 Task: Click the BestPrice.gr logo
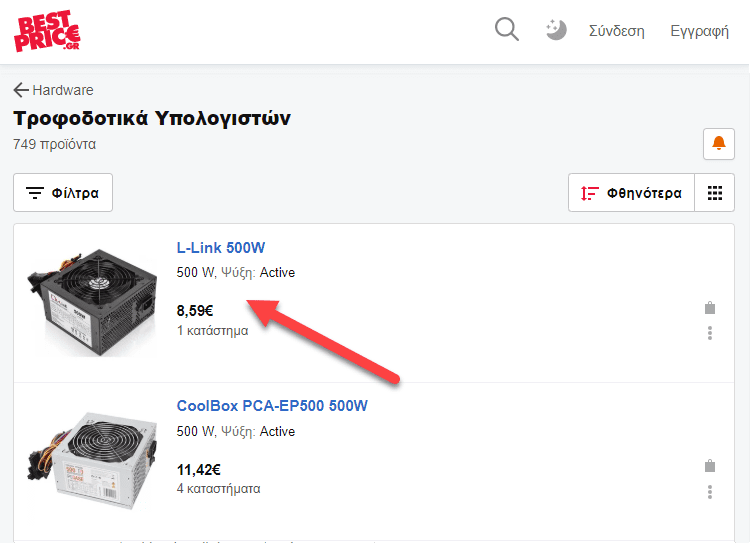(x=47, y=31)
